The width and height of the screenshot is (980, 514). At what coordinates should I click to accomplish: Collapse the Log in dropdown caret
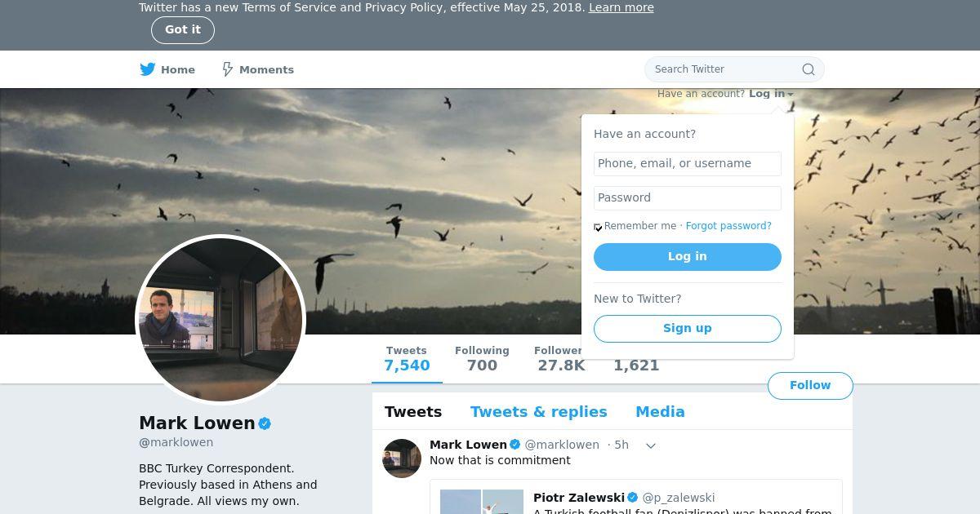[791, 95]
